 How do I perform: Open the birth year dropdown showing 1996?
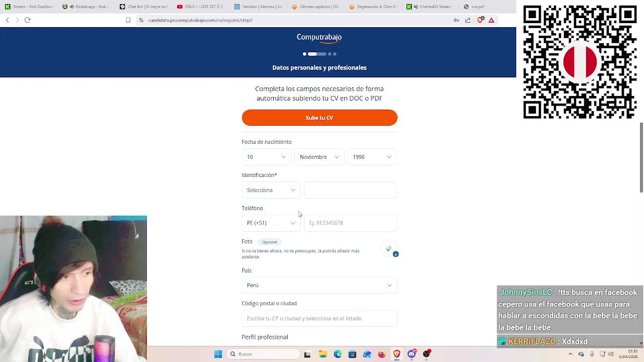[372, 157]
